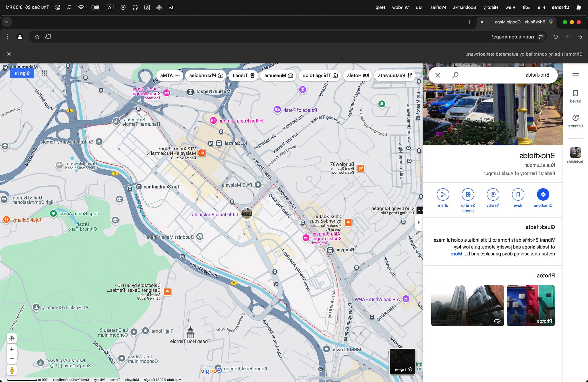This screenshot has width=588, height=382.
Task: Filter map by Transit
Action: 243,75
